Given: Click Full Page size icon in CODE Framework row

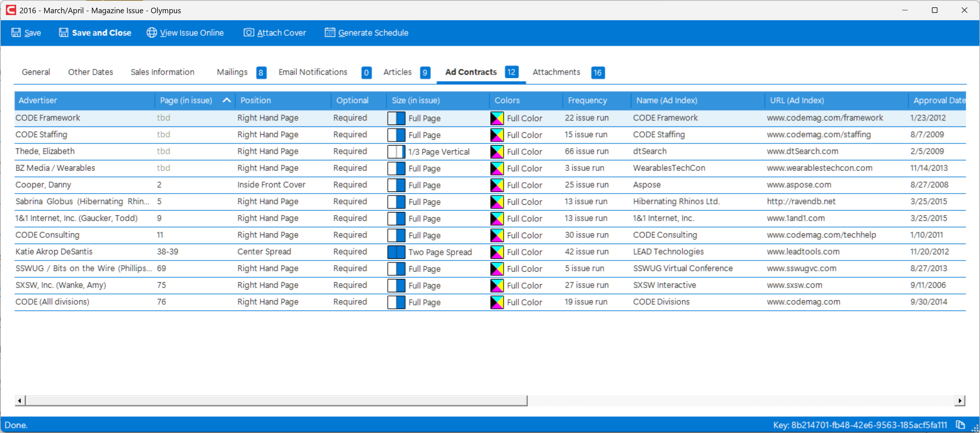Looking at the screenshot, I should (x=396, y=118).
